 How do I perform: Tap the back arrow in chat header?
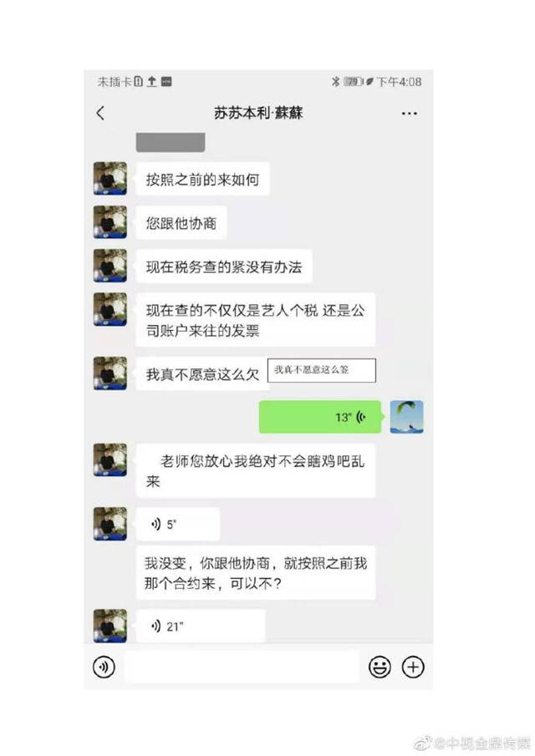pos(100,114)
